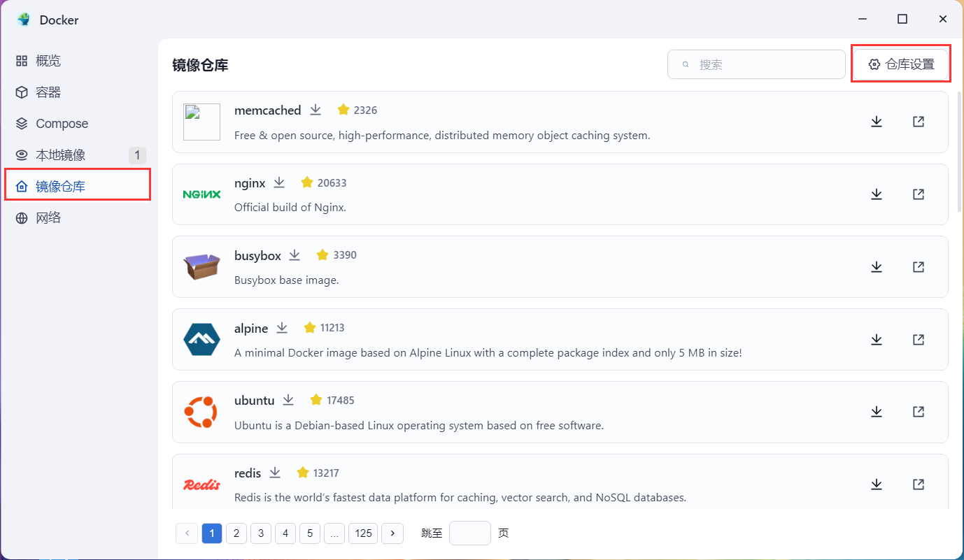Click the 跳至 page number input field
Screen dimensions: 964x560
coord(469,533)
